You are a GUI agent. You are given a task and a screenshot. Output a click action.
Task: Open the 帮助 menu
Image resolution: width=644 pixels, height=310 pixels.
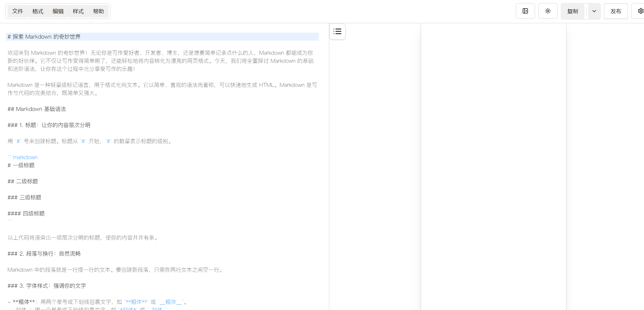(98, 11)
